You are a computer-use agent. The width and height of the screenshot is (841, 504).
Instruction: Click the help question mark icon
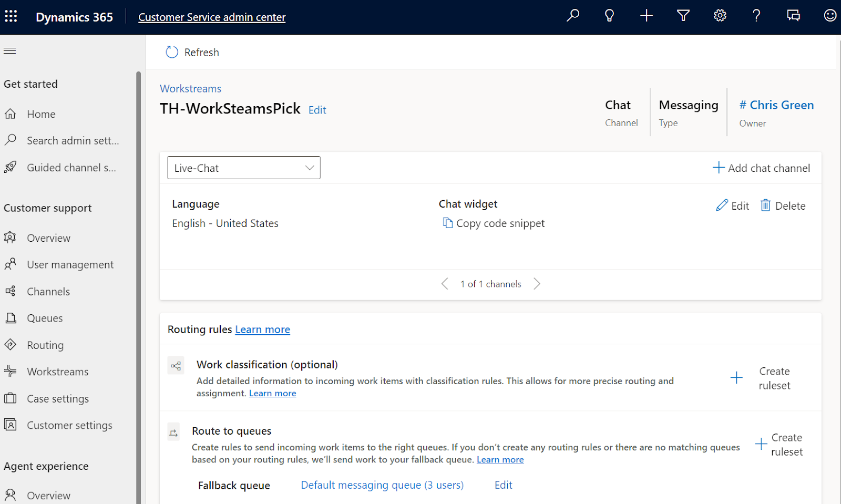pyautogui.click(x=756, y=16)
